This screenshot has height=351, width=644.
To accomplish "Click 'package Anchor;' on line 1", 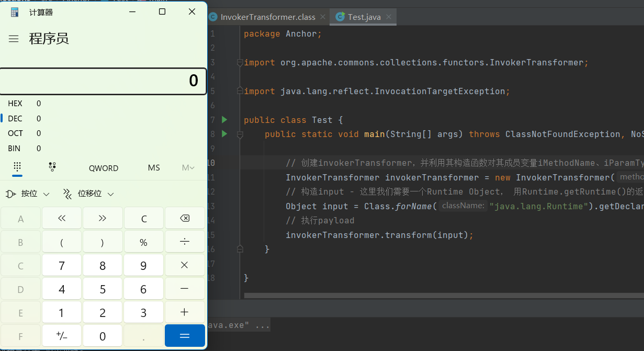I will coord(283,34).
